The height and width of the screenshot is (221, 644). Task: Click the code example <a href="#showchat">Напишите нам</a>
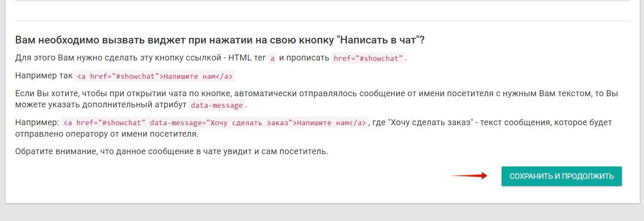point(155,77)
